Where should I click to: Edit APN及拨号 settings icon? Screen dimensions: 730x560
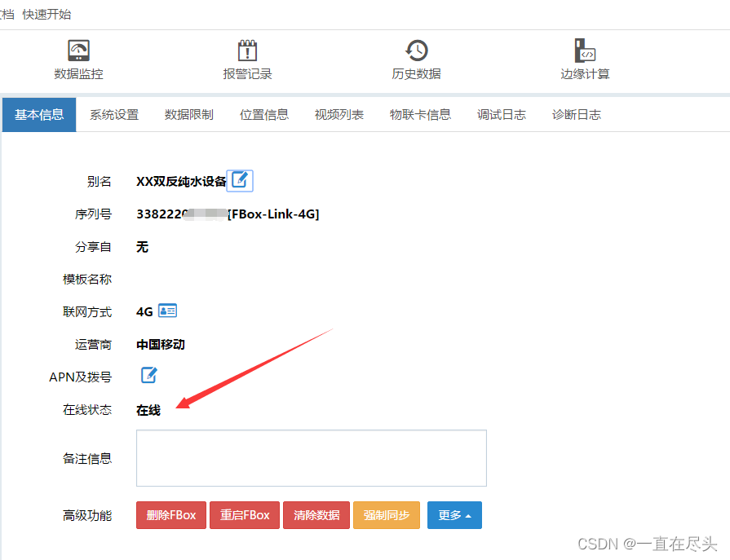click(x=149, y=375)
